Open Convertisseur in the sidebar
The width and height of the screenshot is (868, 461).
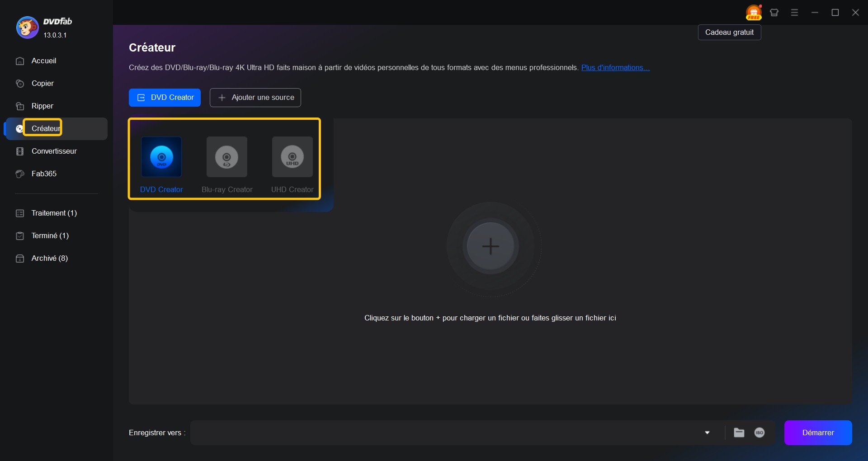pos(54,151)
